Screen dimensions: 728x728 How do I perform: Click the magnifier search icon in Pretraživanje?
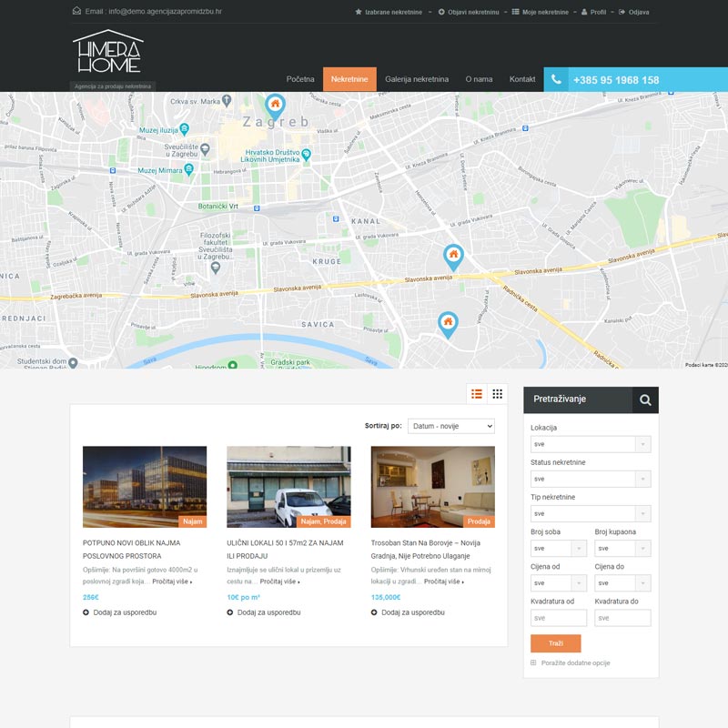pos(645,399)
